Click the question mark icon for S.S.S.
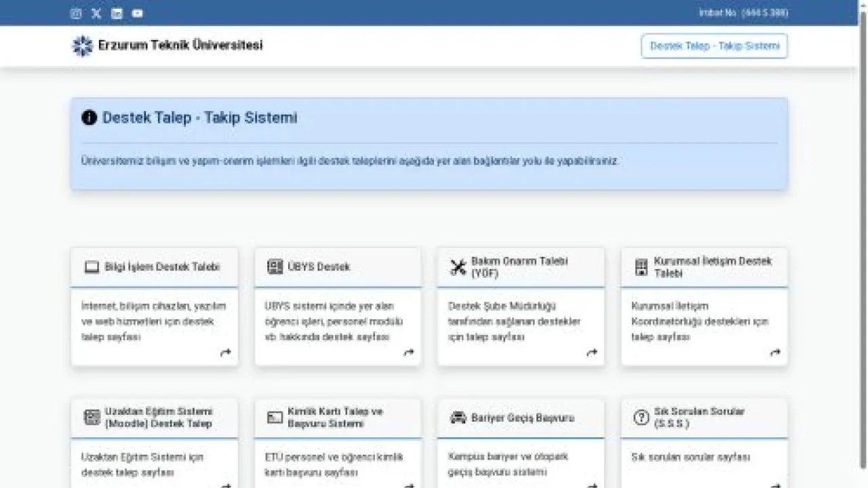Viewport: 868px width, 488px height. (642, 418)
